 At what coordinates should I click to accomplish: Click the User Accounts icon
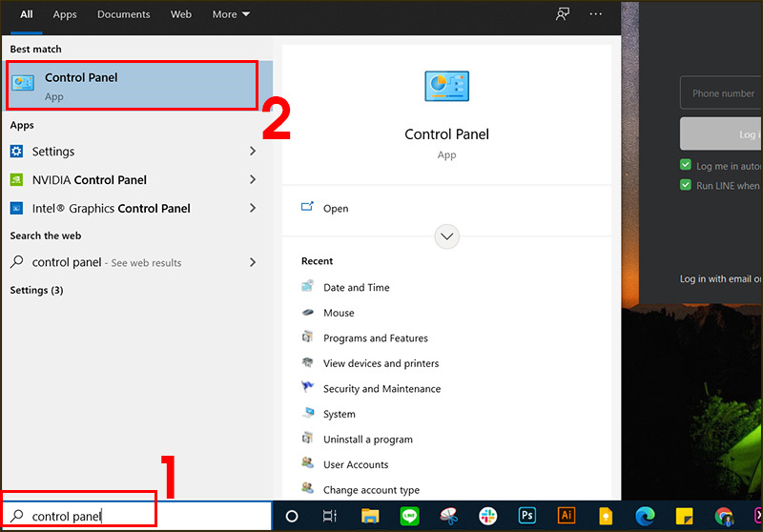[x=307, y=463]
